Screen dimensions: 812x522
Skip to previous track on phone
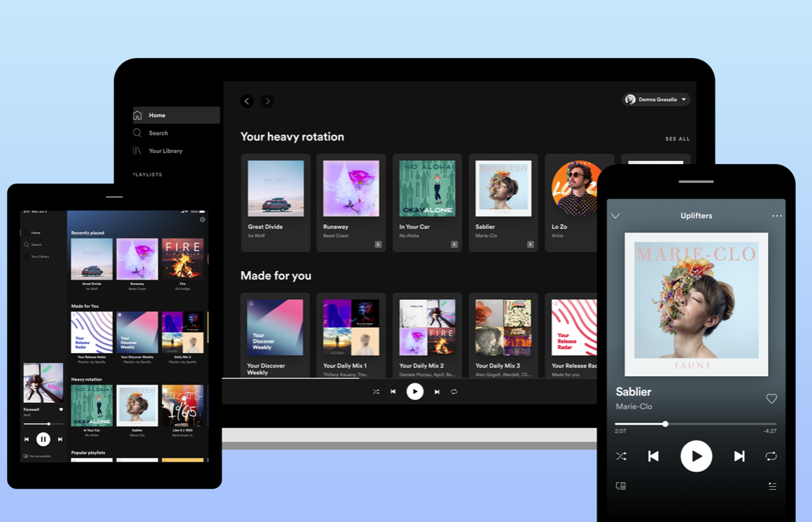tap(654, 456)
